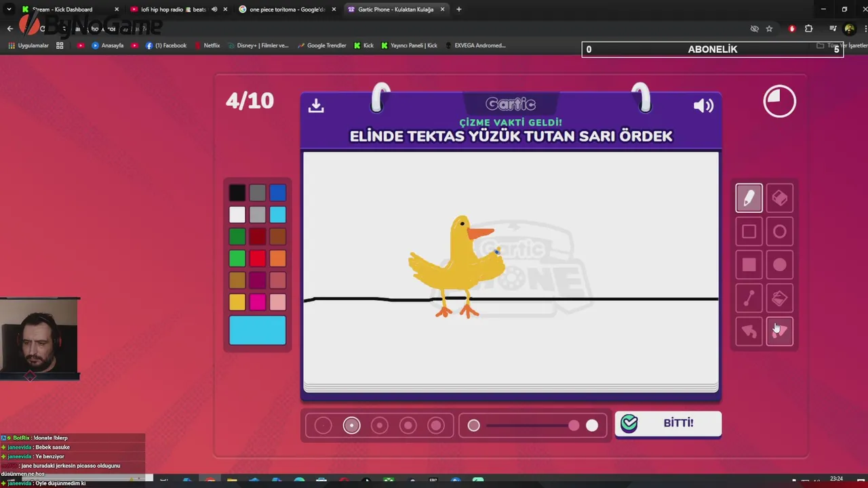
Task: Redo the undone stroke
Action: 779,331
